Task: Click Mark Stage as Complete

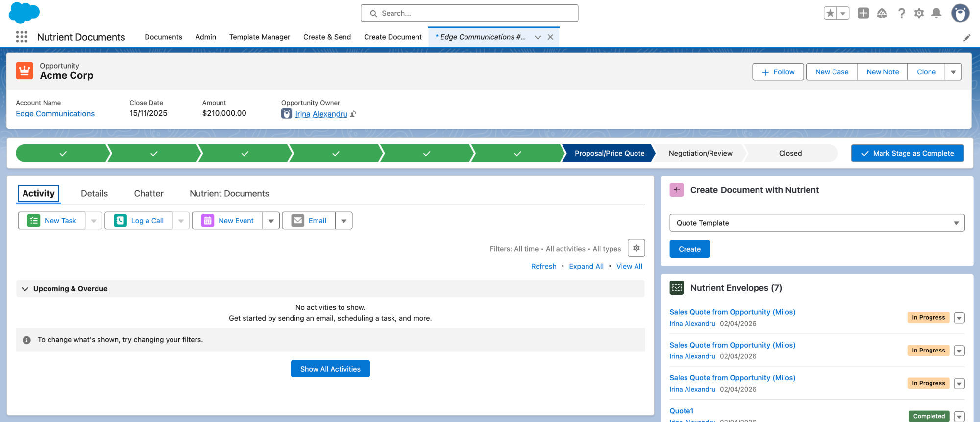Action: (x=907, y=153)
